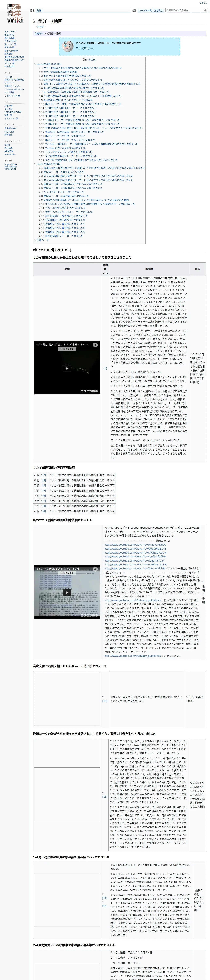
Task: Open このページを引用 link
Action: [x=12, y=96]
